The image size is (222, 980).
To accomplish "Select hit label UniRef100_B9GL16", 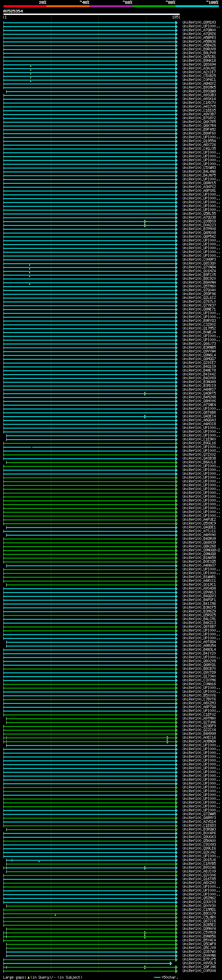I will tap(199, 443).
